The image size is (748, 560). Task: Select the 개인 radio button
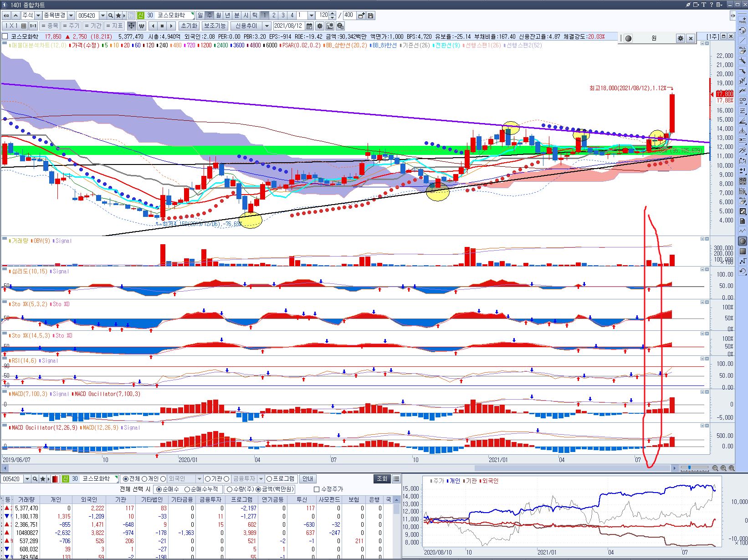click(145, 479)
